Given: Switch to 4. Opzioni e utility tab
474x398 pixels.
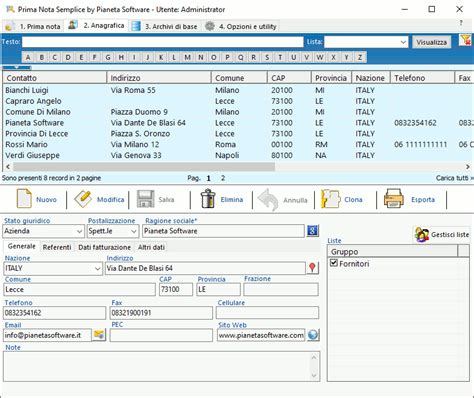Looking at the screenshot, I should [x=240, y=26].
